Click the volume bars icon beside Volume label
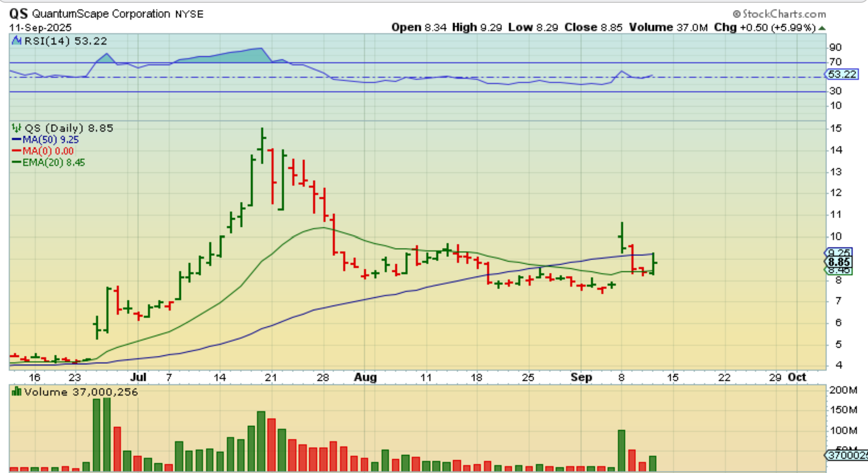The image size is (868, 473). point(17,392)
